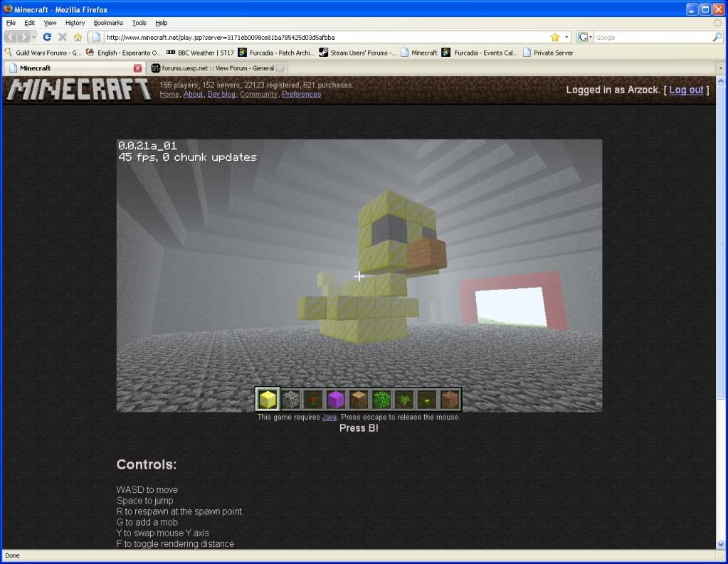Open the search engine selector dropdown
This screenshot has height=564, width=728.
tap(584, 37)
